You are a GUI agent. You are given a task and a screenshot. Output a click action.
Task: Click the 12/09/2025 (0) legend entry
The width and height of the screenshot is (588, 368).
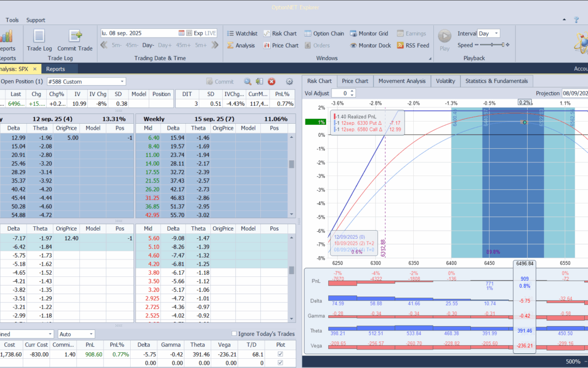point(349,237)
